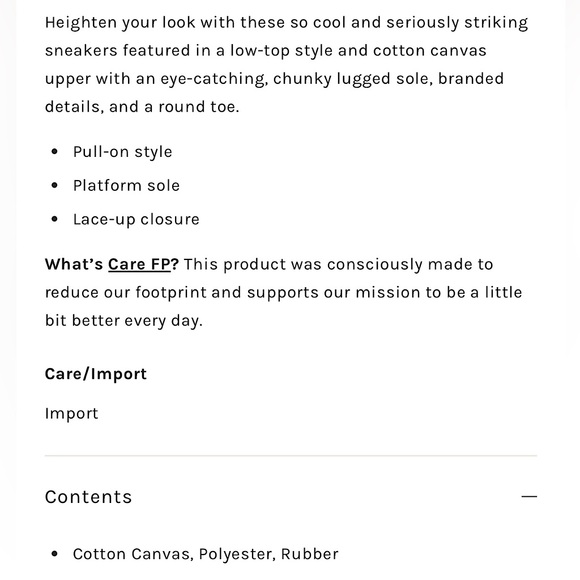The width and height of the screenshot is (580, 580).
Task: Click the Contents accordion heading
Action: [x=88, y=496]
